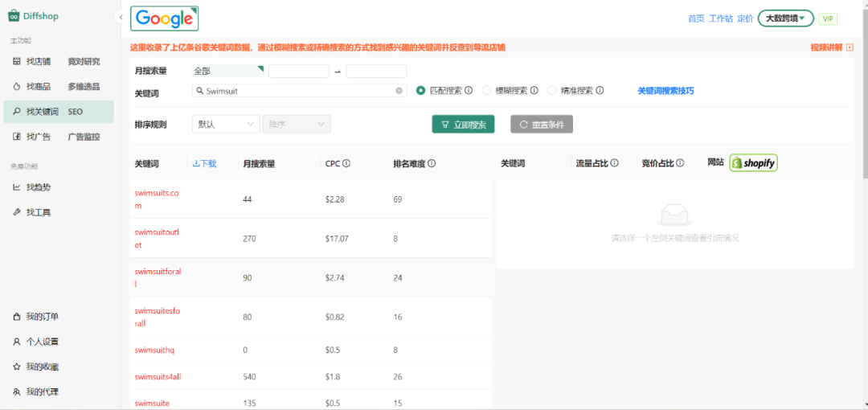Click the info icon next to 模糊搜索
Viewport: 868px width, 410px height.
(534, 90)
